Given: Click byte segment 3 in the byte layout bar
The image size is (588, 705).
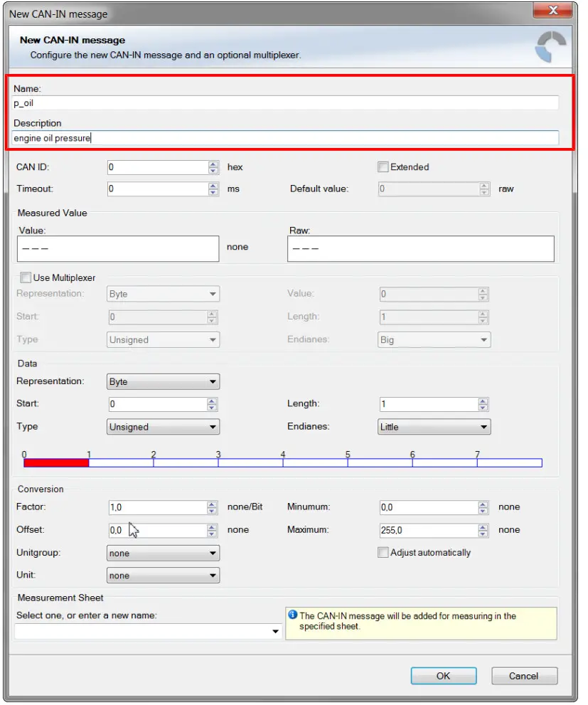Looking at the screenshot, I should [x=250, y=462].
